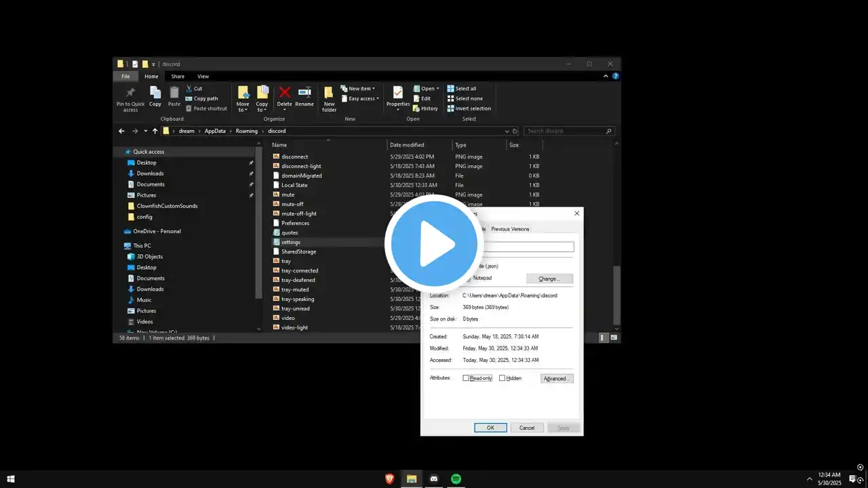The image size is (868, 488).
Task: Switch to the View ribbon tab
Action: [x=203, y=77]
